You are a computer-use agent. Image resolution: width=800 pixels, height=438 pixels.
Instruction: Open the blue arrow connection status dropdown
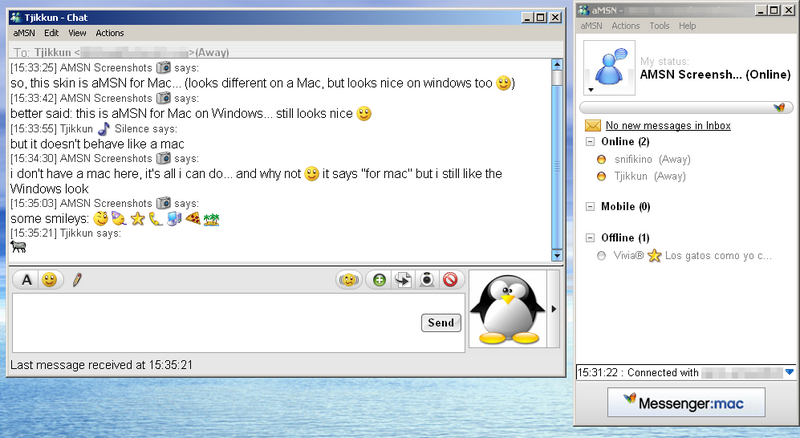(789, 372)
